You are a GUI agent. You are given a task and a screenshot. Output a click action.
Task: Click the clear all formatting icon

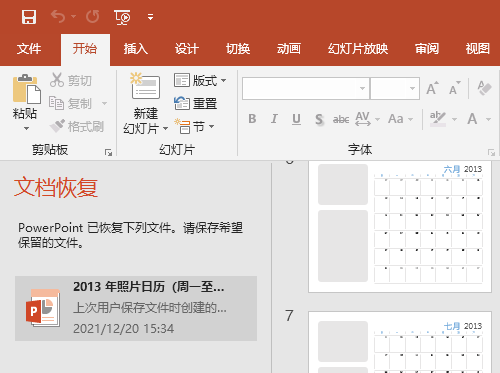tap(484, 88)
